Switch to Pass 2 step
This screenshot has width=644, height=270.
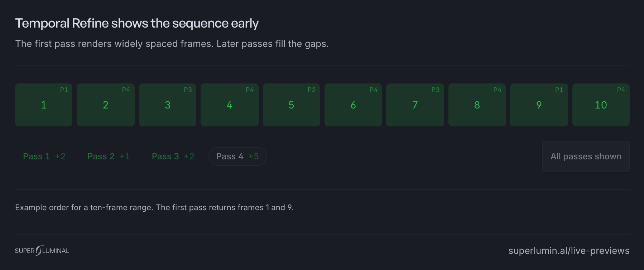point(109,156)
